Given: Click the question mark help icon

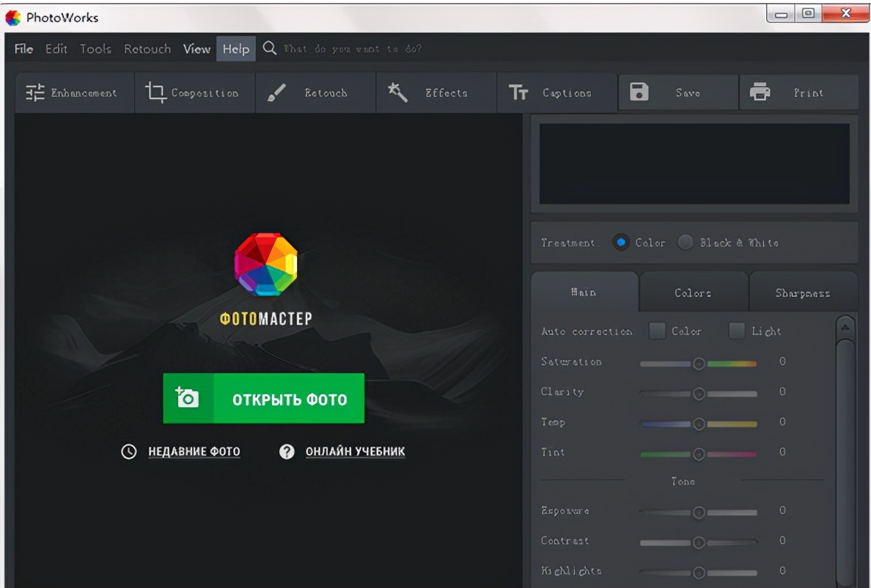Looking at the screenshot, I should coord(287,452).
